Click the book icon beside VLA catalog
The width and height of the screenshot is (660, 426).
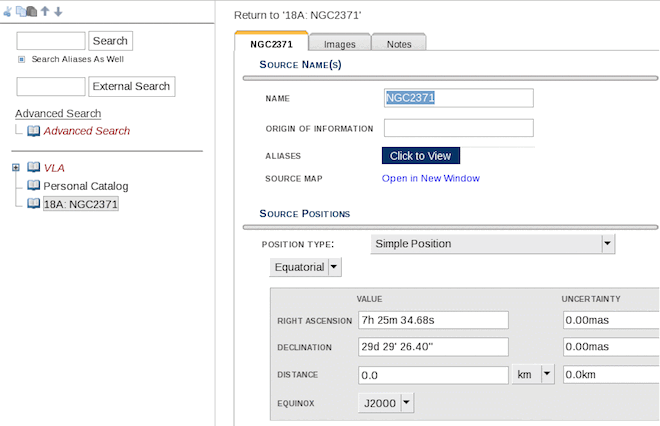(34, 168)
